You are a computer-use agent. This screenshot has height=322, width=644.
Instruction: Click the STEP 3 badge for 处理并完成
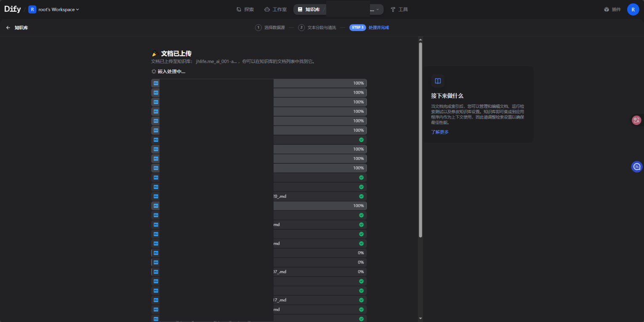357,28
